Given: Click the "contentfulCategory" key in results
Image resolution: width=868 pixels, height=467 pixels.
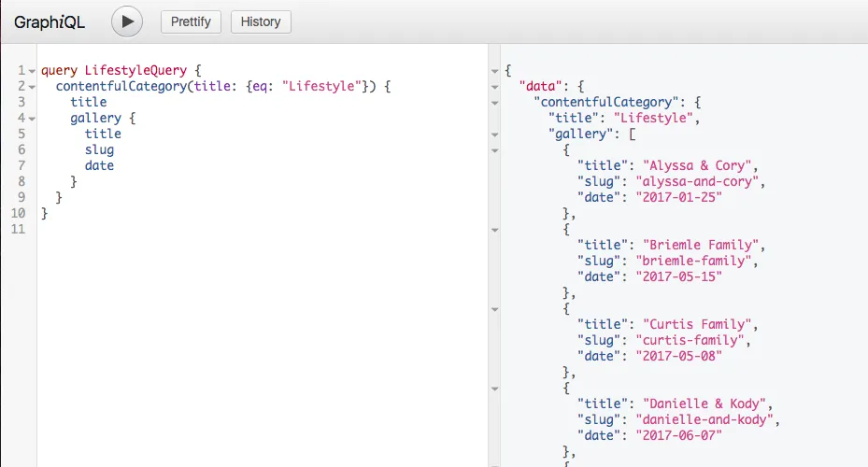Looking at the screenshot, I should [x=606, y=103].
